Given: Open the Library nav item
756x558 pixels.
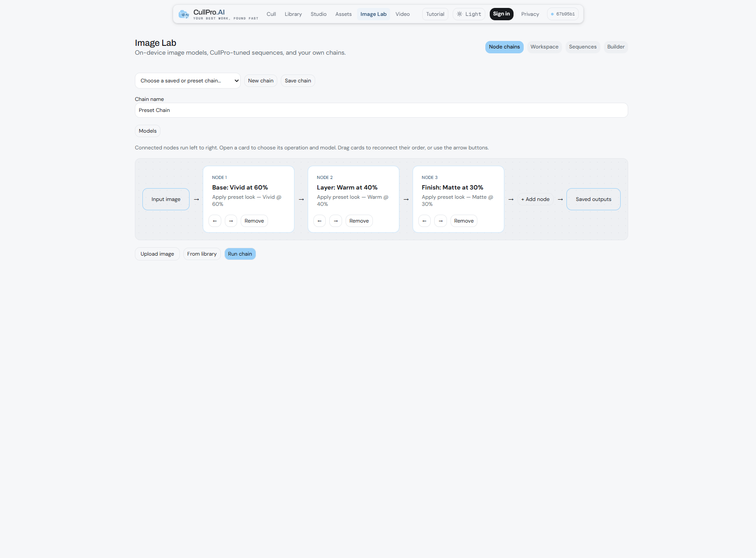Looking at the screenshot, I should (293, 14).
